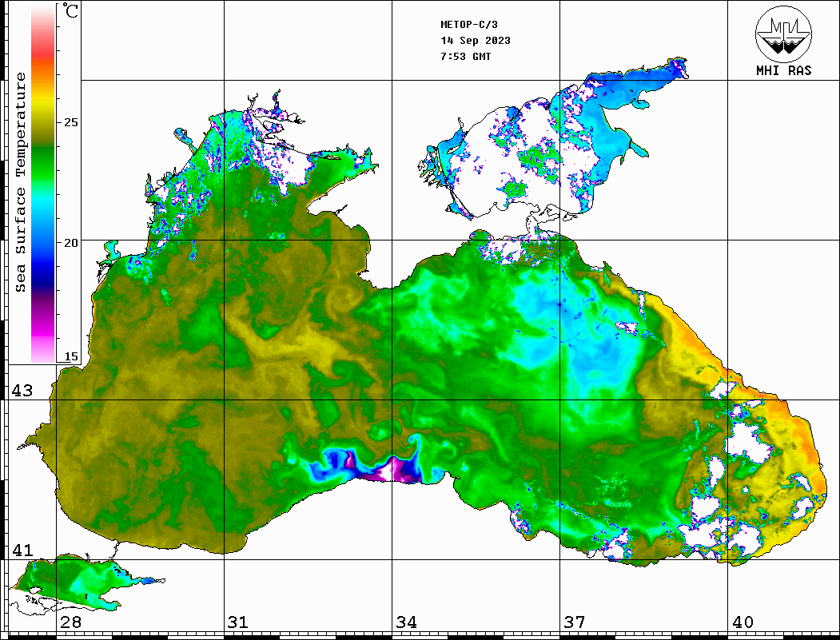Select the 'METOP-C/3' satellite label
Screen dimensions: 840x640
click(468, 25)
